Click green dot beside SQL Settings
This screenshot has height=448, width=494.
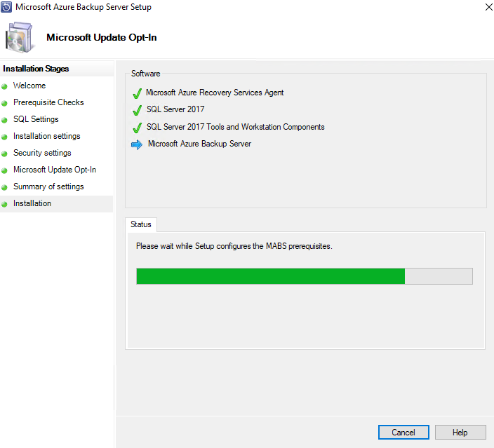pyautogui.click(x=4, y=121)
